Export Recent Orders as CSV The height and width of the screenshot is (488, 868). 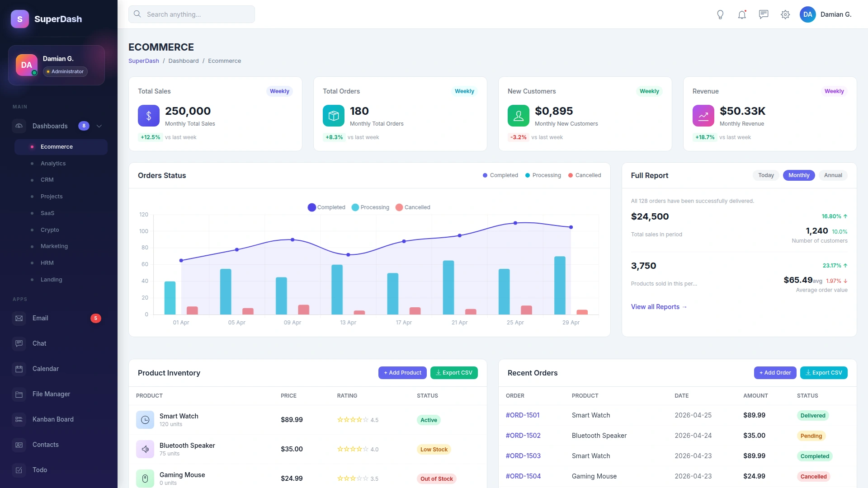click(x=824, y=373)
